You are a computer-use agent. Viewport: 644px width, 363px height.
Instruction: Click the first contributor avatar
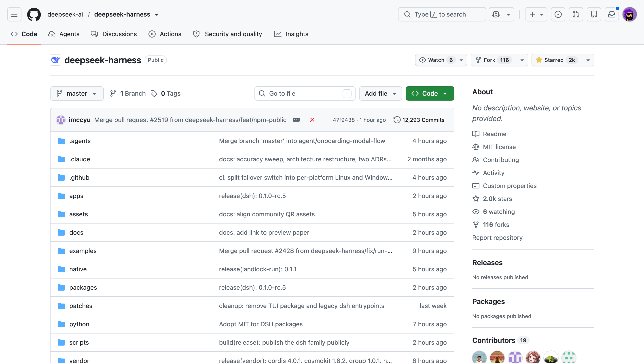[479, 357]
